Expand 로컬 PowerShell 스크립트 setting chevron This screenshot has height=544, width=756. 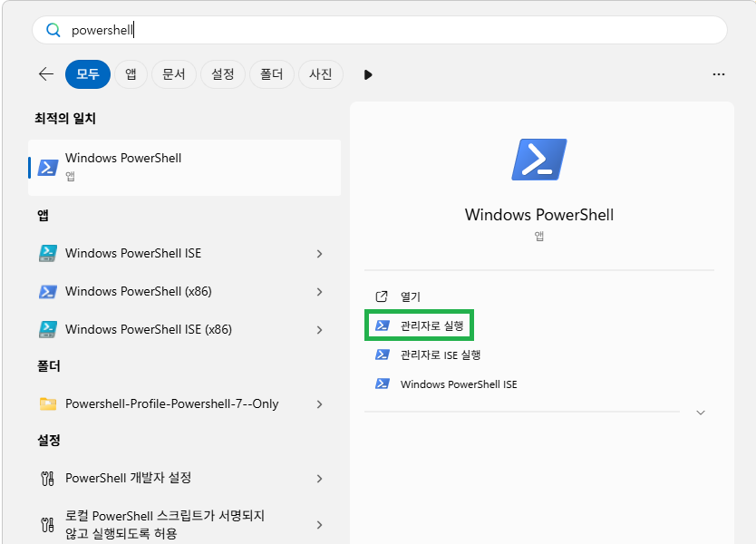319,525
